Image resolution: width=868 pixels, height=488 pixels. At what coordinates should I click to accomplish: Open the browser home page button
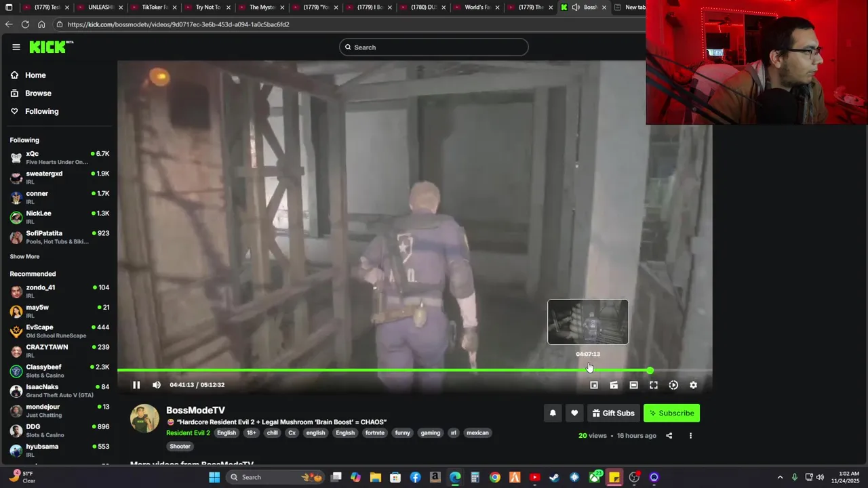tap(41, 24)
